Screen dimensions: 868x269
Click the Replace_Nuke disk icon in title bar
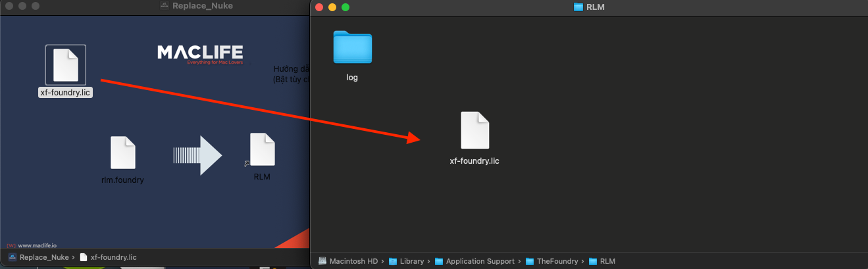164,6
